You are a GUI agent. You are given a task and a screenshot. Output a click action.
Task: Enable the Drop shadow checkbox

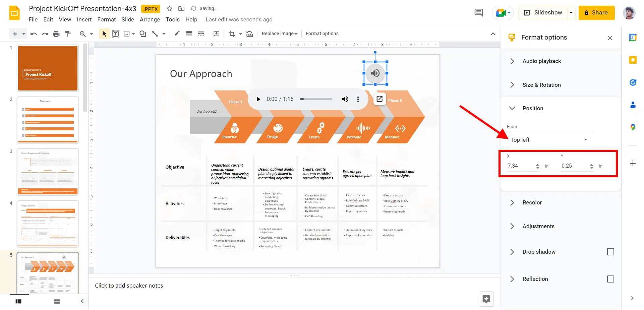point(610,252)
